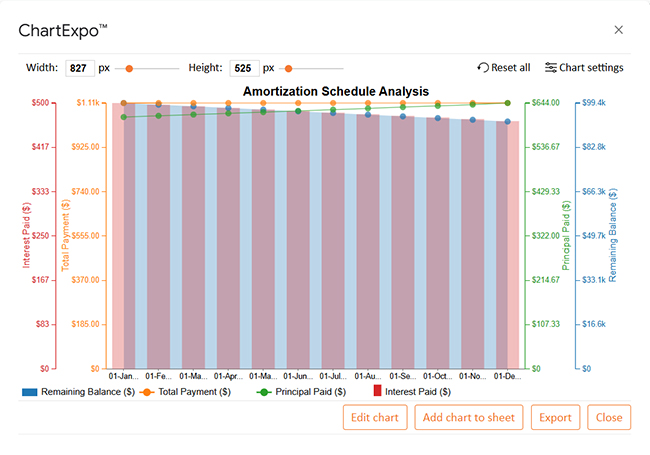Screen dimensions: 650x455
Task: Click the Principal Paid ($) axis label
Action: (565, 235)
